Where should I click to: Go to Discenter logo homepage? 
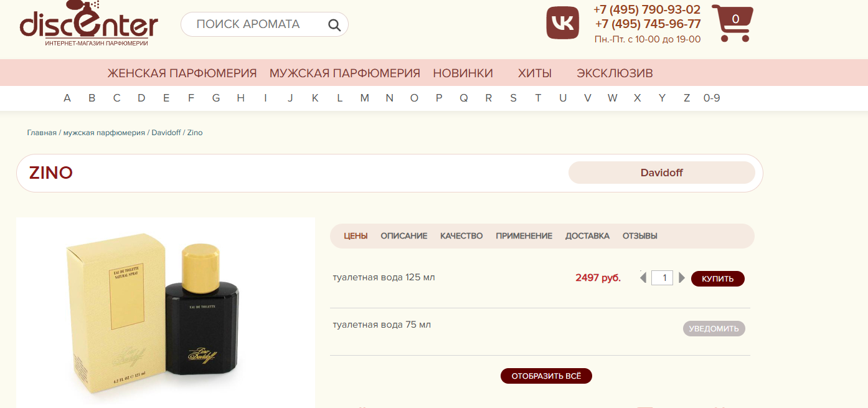[88, 24]
